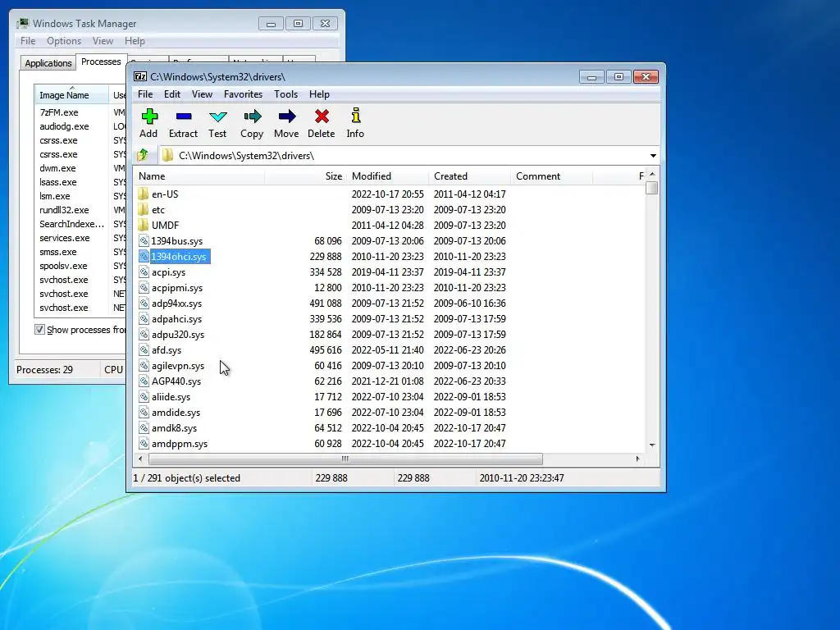Click the file icon of acpi.sys
Image resolution: width=840 pixels, height=630 pixels.
(x=144, y=272)
